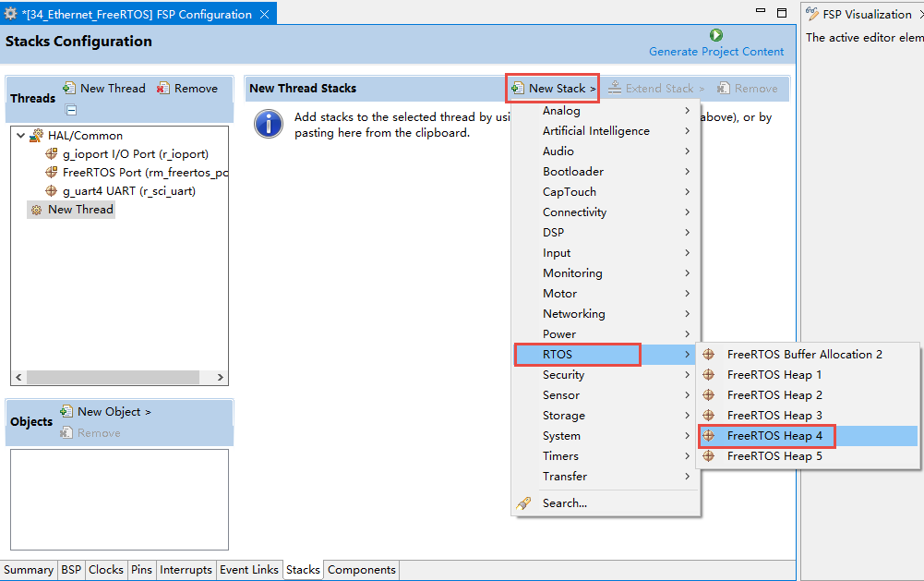Click the Extend Stack icon

[615, 88]
